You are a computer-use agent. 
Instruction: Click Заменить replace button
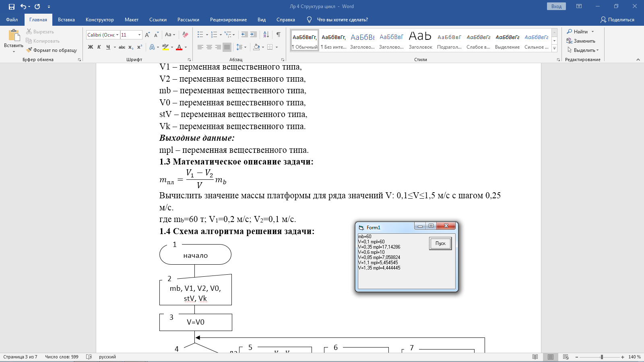[581, 41]
